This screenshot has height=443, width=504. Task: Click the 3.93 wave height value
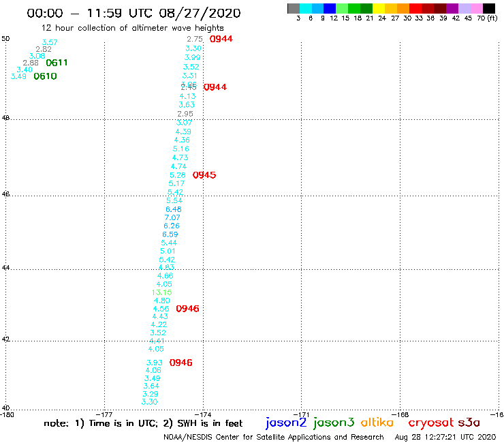click(155, 363)
